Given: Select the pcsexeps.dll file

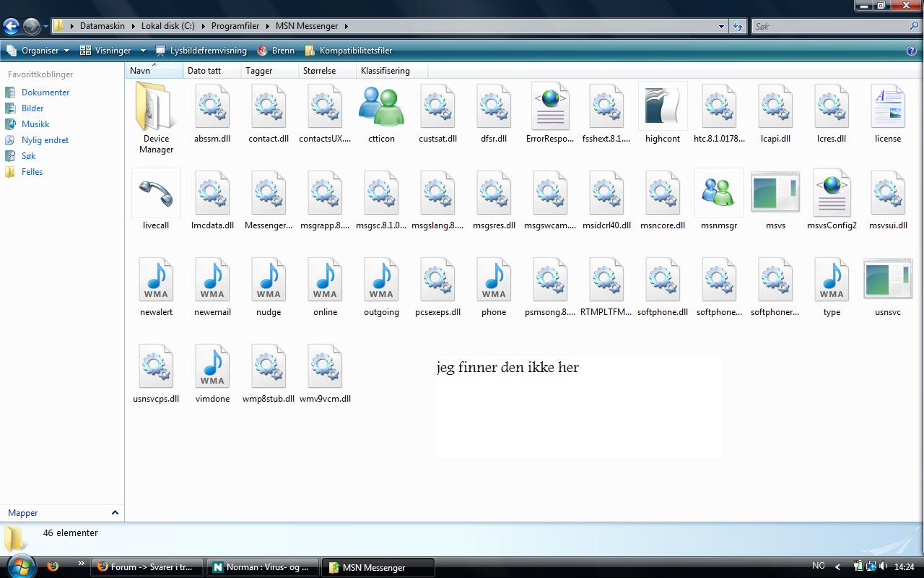Looking at the screenshot, I should pos(437,280).
